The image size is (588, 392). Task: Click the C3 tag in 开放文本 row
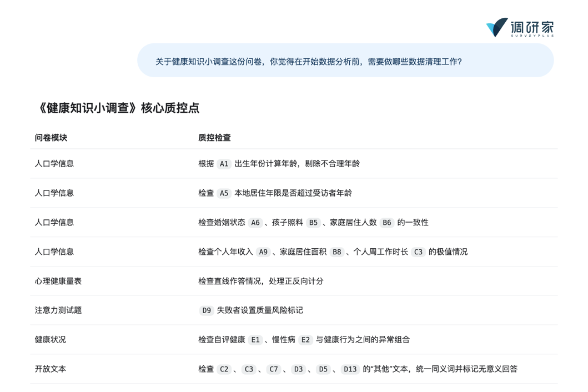(x=249, y=369)
